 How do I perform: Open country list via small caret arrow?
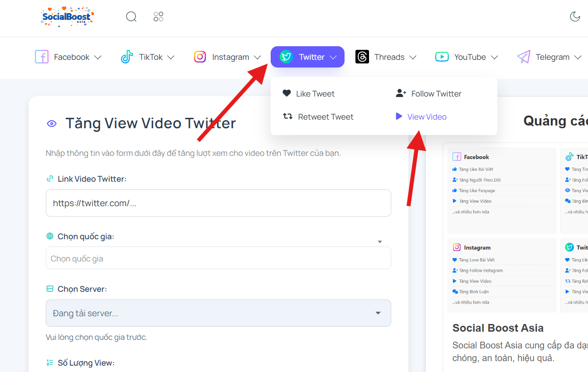coord(380,242)
